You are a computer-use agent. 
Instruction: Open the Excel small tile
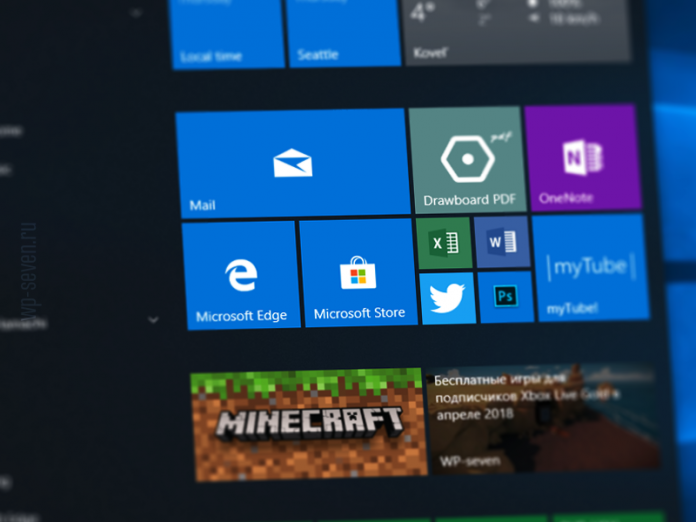pyautogui.click(x=444, y=243)
